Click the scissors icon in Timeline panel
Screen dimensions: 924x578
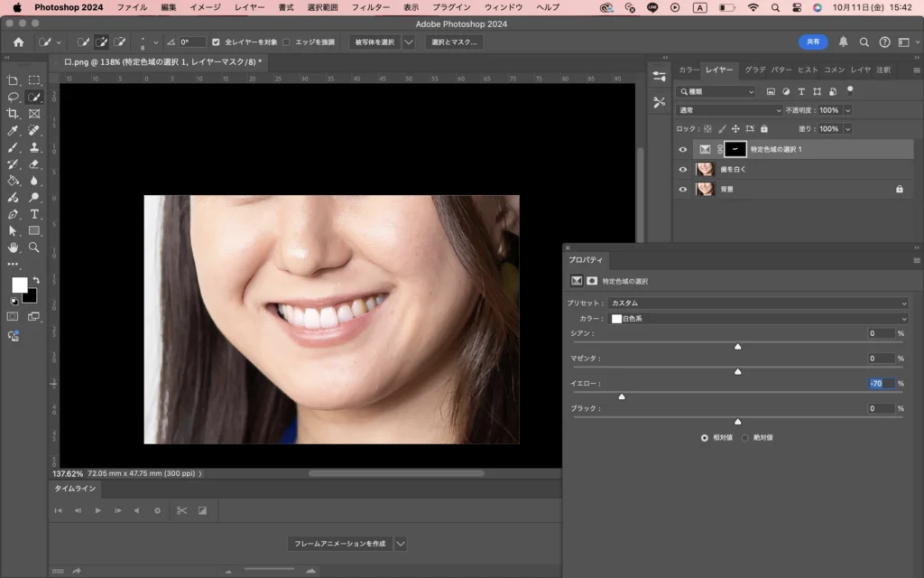[x=181, y=510]
